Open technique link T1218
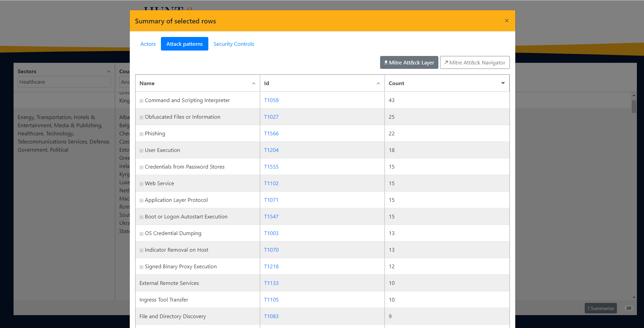Viewport: 644px width, 328px height. [x=271, y=266]
